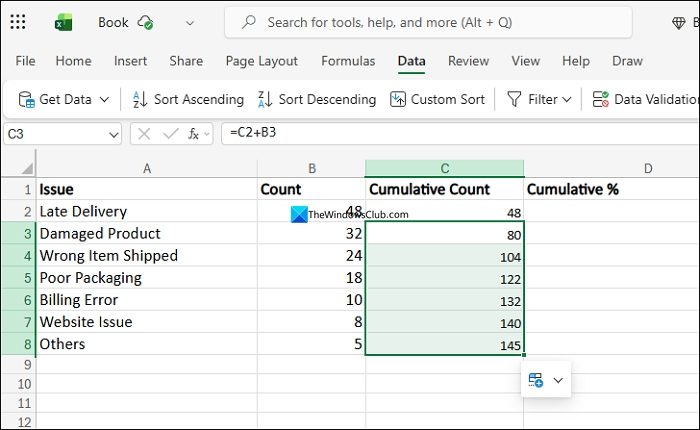Select column A header
Viewport: 700px width, 430px height.
[x=147, y=169]
